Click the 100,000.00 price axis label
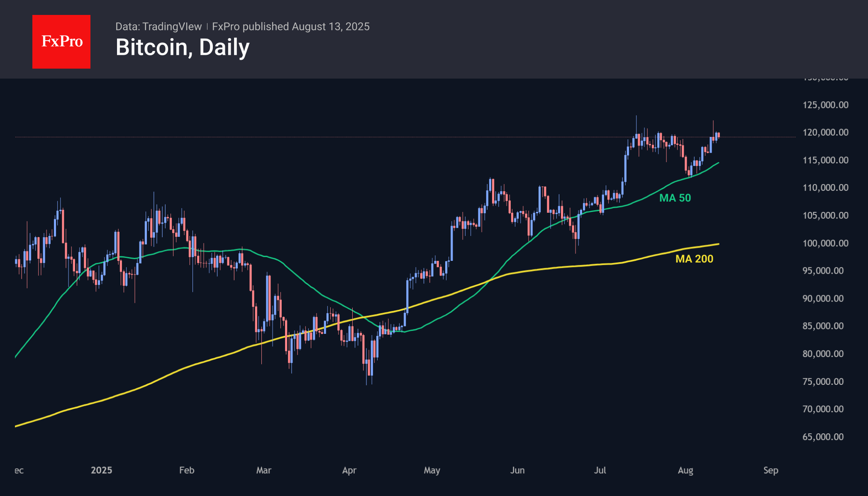The width and height of the screenshot is (868, 496). tap(825, 243)
